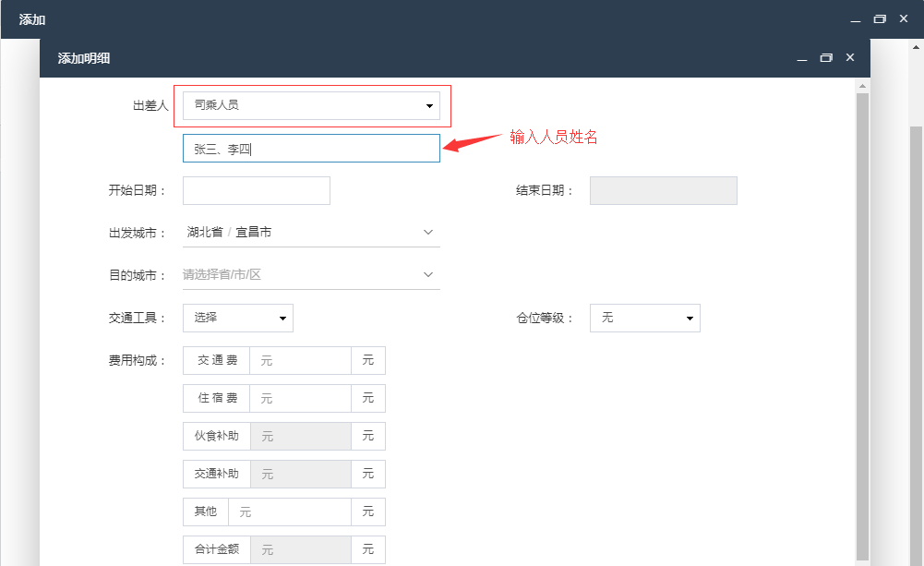Click the 伙食补助 amount field
The width and height of the screenshot is (924, 566).
click(301, 437)
